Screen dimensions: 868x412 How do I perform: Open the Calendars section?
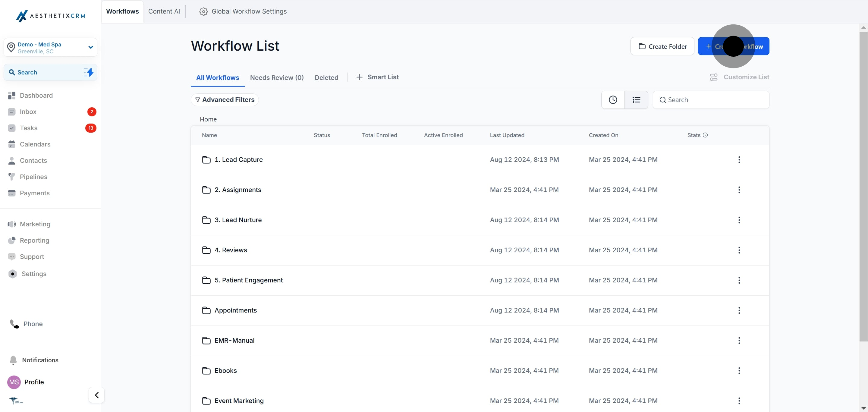click(35, 144)
